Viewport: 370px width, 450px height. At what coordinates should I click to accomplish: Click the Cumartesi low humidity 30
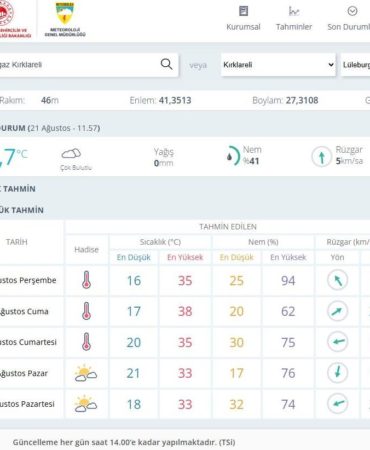pyautogui.click(x=236, y=342)
